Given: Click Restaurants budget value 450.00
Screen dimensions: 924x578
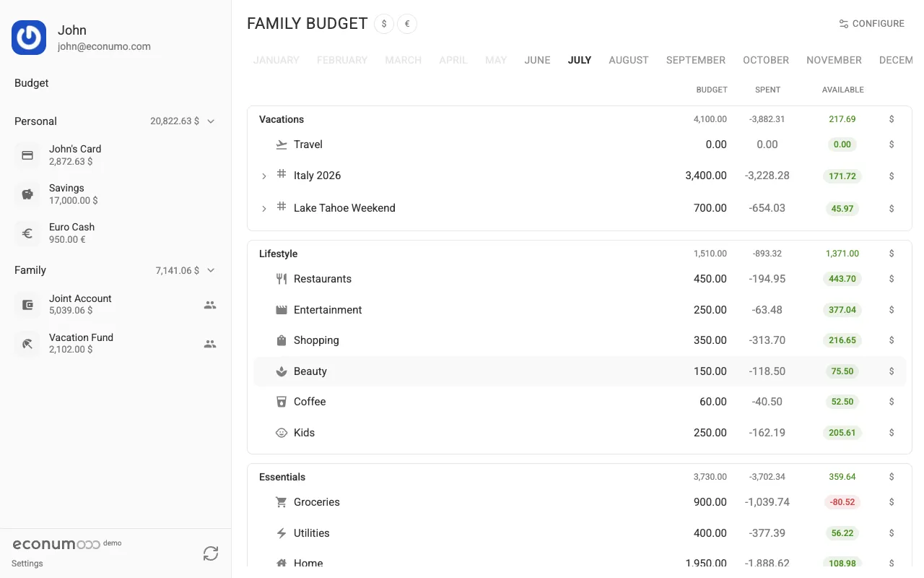Looking at the screenshot, I should [710, 279].
